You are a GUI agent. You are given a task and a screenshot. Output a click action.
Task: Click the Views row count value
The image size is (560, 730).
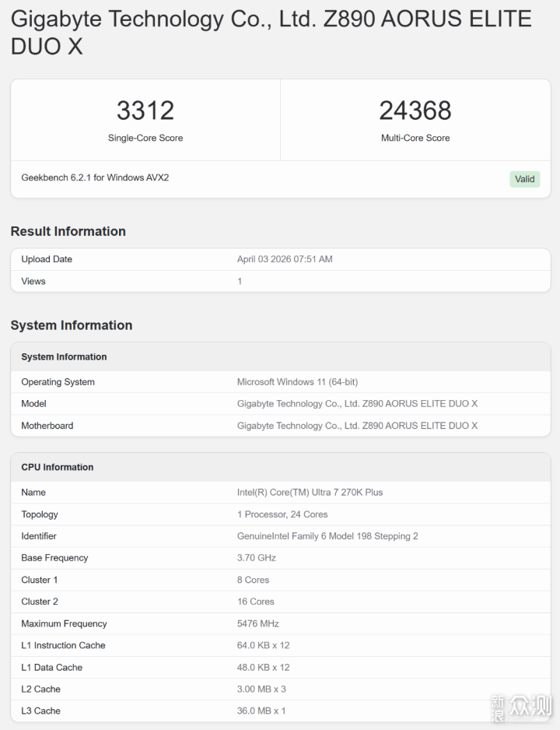tap(240, 281)
